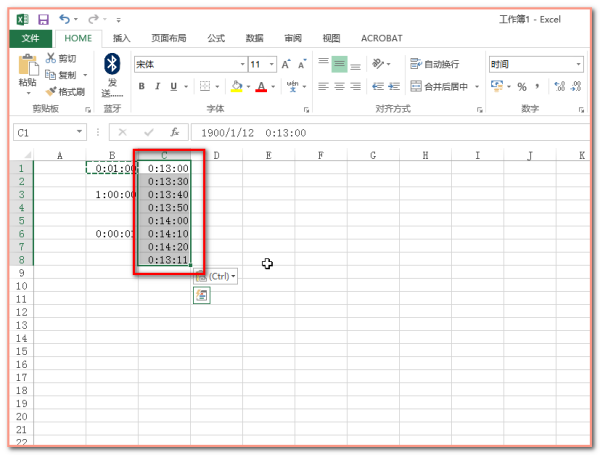Toggle Bold formatting

click(x=142, y=87)
